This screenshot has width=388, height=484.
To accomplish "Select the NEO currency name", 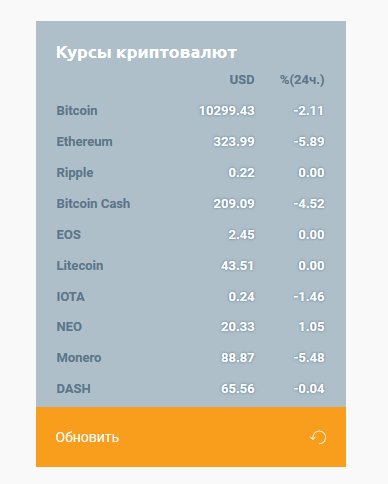I will [69, 327].
